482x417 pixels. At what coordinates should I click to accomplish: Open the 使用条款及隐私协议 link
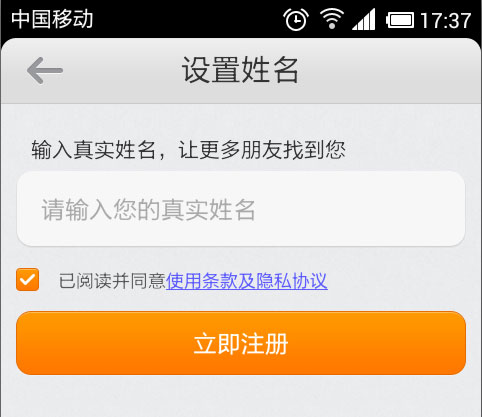[x=247, y=281]
